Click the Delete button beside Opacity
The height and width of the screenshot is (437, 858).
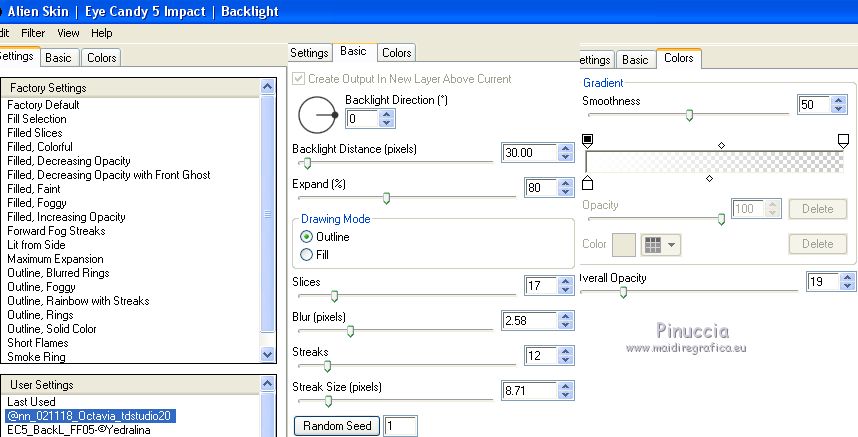818,209
